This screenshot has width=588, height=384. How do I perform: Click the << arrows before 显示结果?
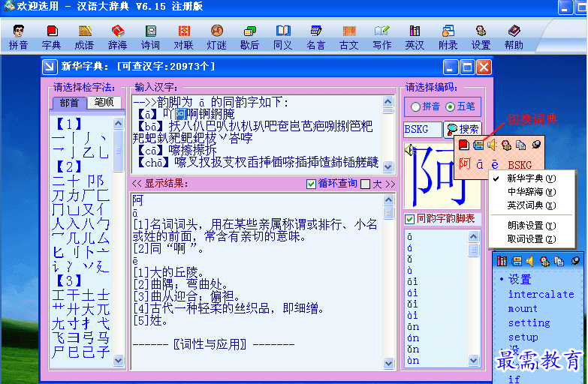click(x=136, y=184)
